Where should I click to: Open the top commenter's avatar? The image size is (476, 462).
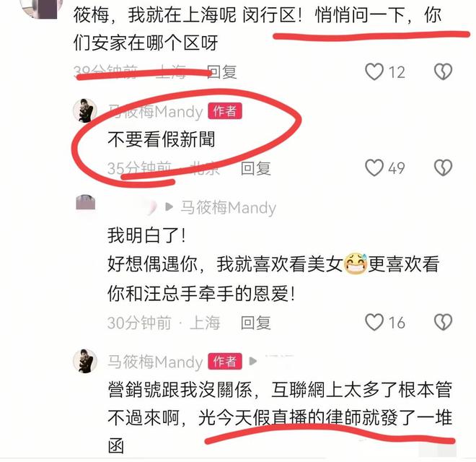43,8
